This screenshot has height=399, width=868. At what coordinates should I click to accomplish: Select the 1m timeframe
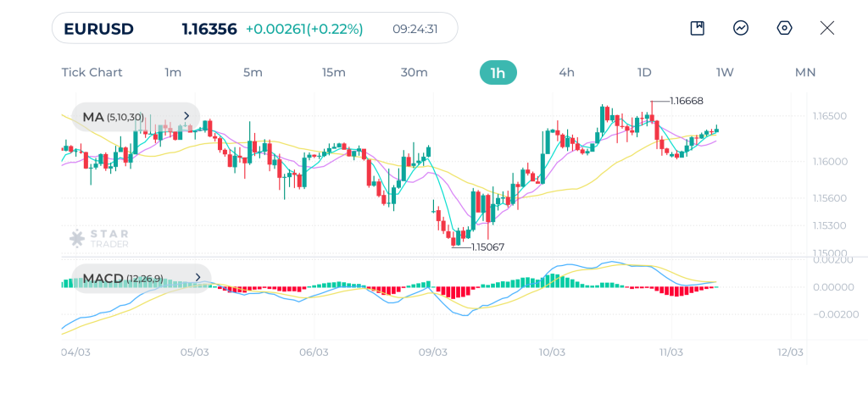point(173,73)
